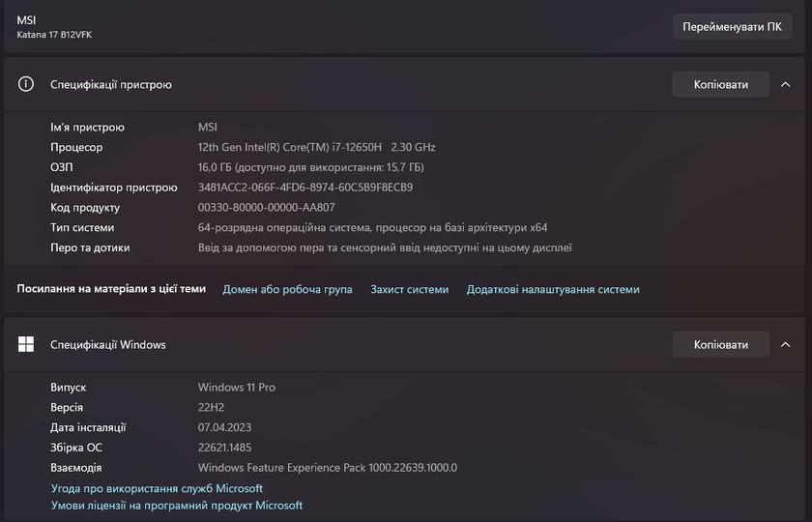Click the device identifier value 3481ACC2-066F
The width and height of the screenshot is (812, 522).
pos(304,188)
